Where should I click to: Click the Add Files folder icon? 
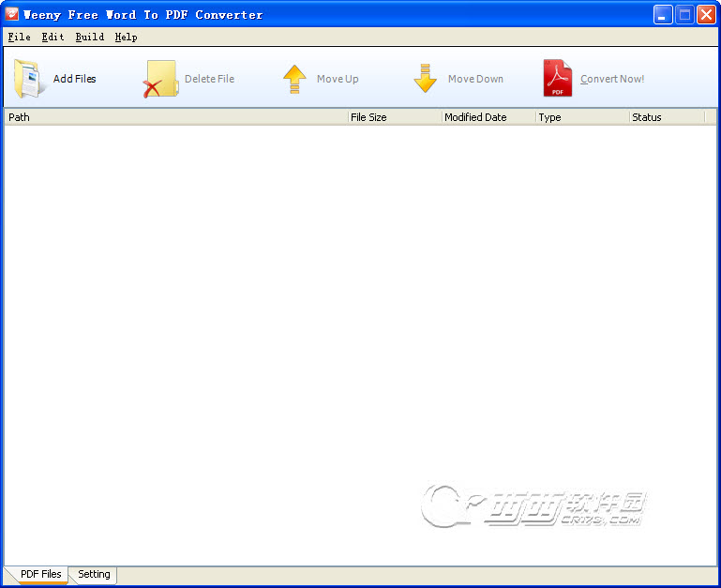pos(29,79)
